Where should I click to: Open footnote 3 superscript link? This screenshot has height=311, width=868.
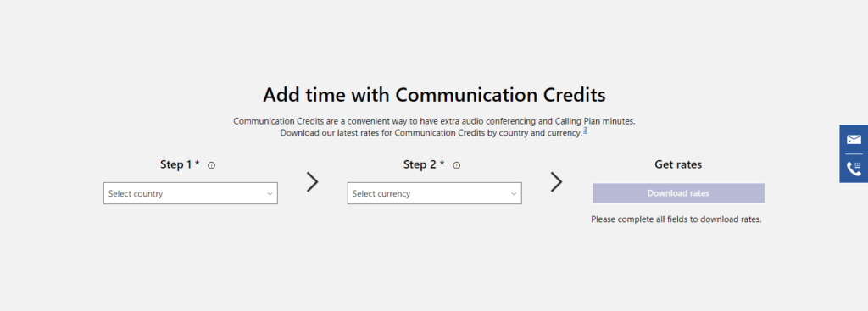pos(585,131)
